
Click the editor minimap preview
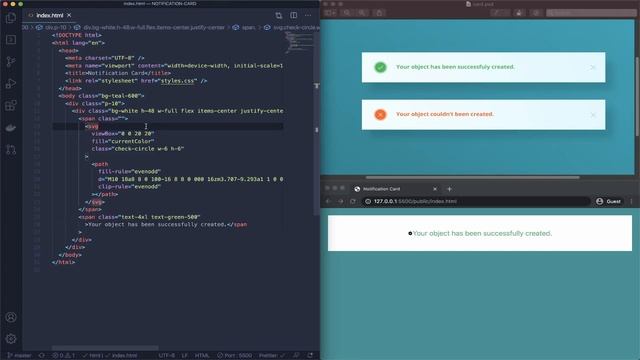point(299,43)
